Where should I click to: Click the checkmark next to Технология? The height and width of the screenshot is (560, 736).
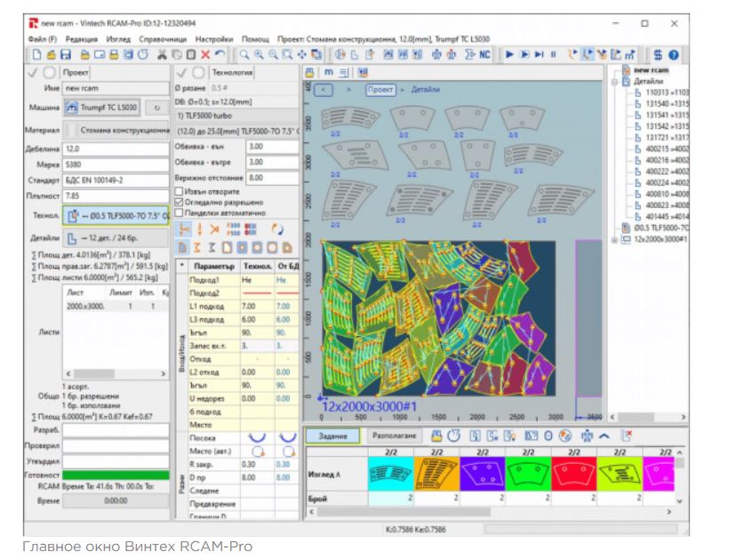[x=181, y=73]
